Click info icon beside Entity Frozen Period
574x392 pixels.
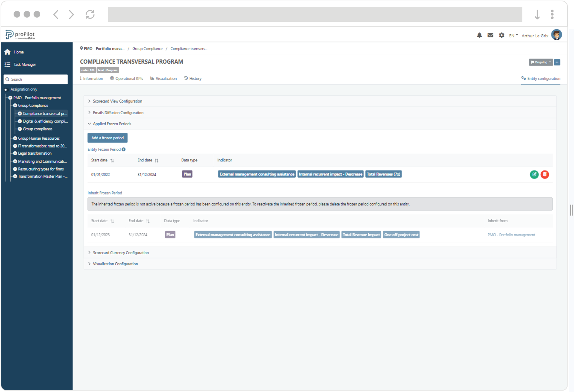pos(124,149)
